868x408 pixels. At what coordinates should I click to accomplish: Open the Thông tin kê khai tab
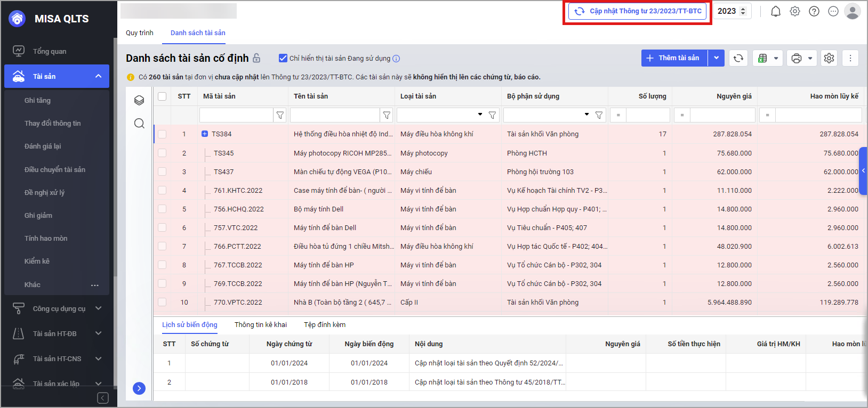pyautogui.click(x=261, y=324)
